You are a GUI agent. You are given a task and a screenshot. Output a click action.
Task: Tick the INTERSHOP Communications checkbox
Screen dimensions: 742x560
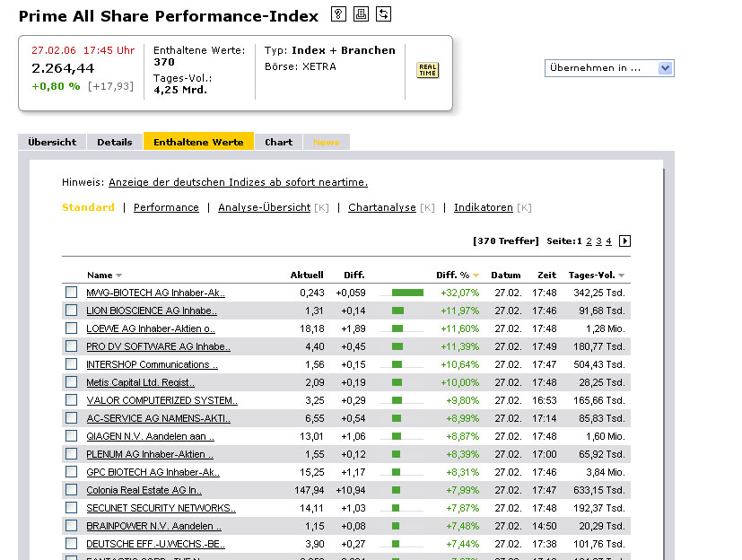(72, 364)
